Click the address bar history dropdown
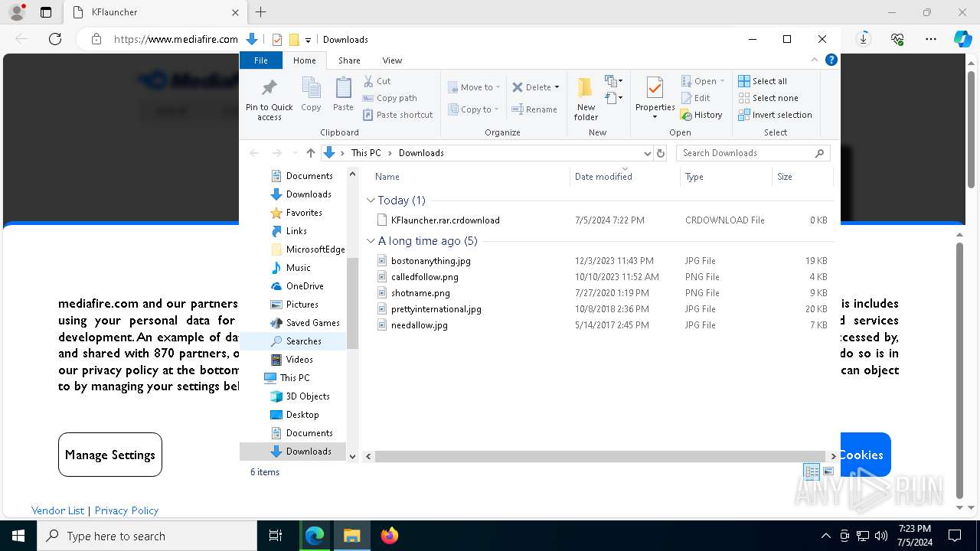980x551 pixels. coord(647,153)
